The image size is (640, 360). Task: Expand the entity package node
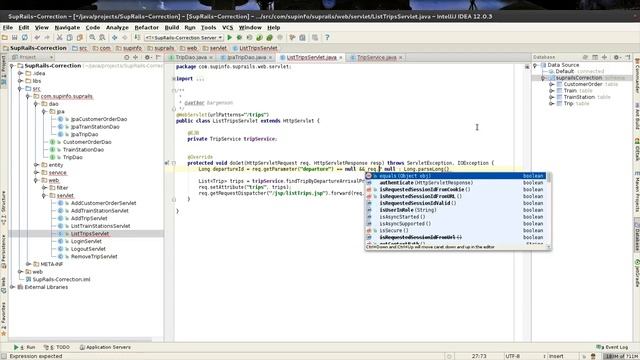36,165
